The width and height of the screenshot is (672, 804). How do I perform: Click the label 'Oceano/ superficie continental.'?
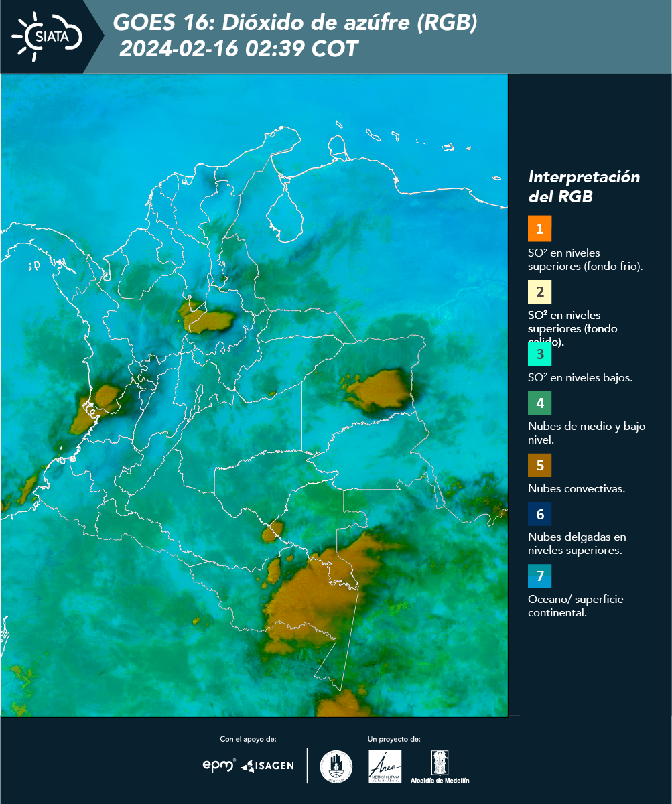(x=576, y=606)
